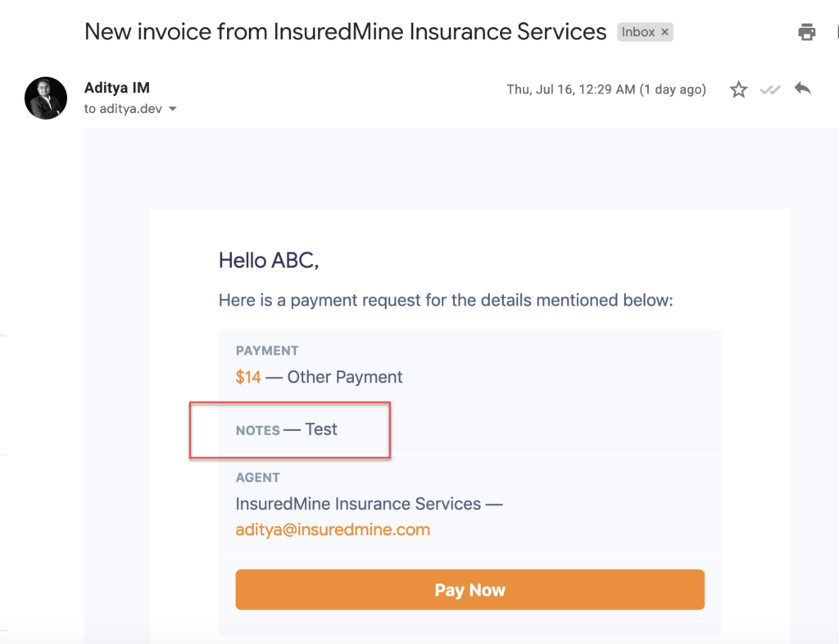Click the grey double-checkmark tracking icon
839x644 pixels.
(x=770, y=90)
